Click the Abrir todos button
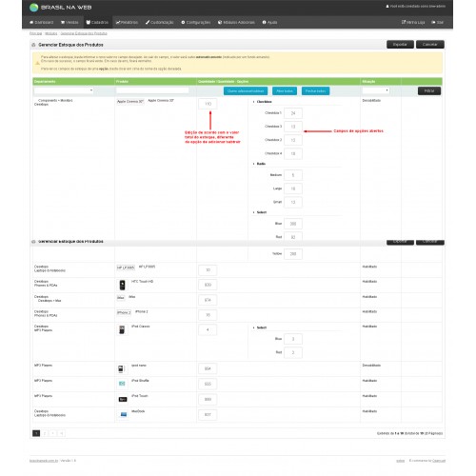476x476 pixels. tap(285, 91)
